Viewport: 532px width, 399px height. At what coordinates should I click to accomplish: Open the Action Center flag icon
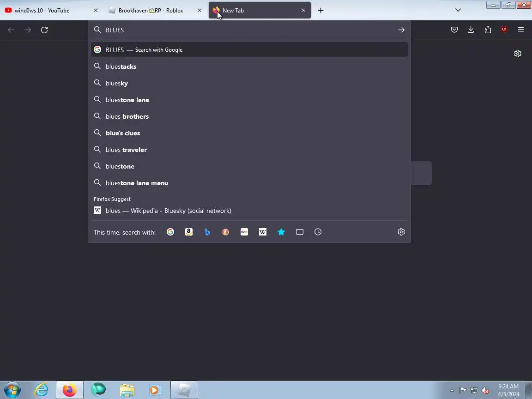pos(463,390)
